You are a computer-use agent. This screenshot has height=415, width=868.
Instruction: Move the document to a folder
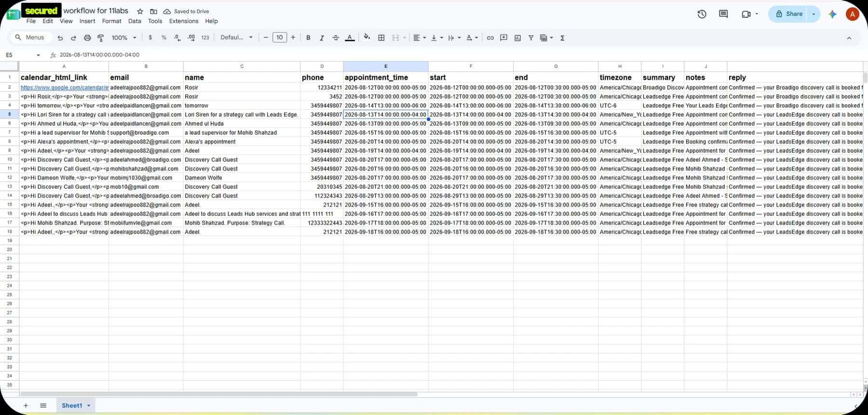[x=153, y=11]
